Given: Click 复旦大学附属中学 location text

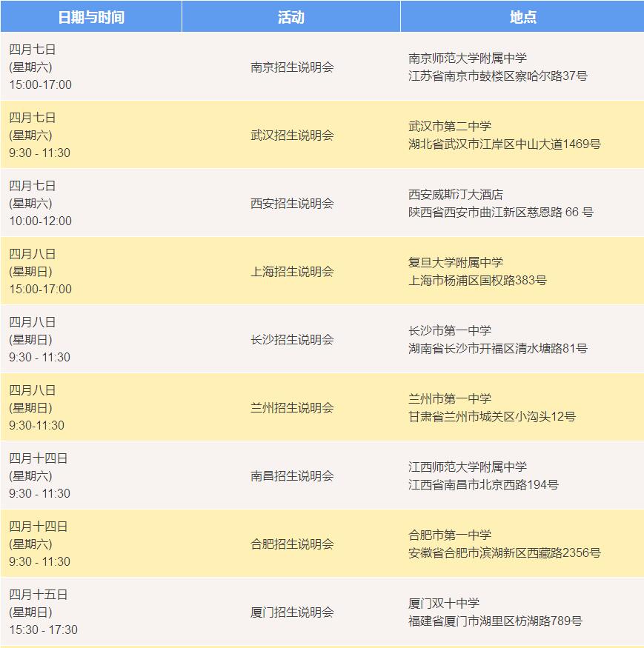Looking at the screenshot, I should (x=456, y=263).
